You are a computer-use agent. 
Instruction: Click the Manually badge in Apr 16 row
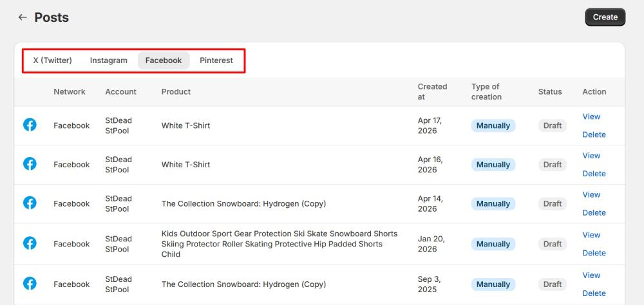pos(493,165)
